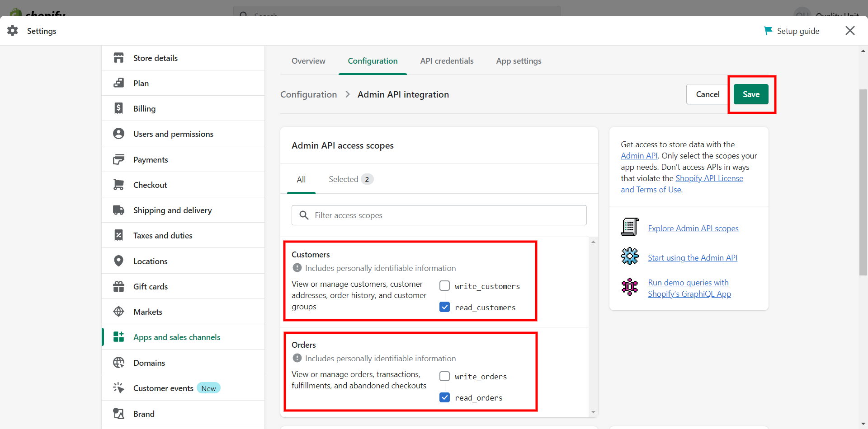
Task: Select the Markets globe icon
Action: (118, 312)
